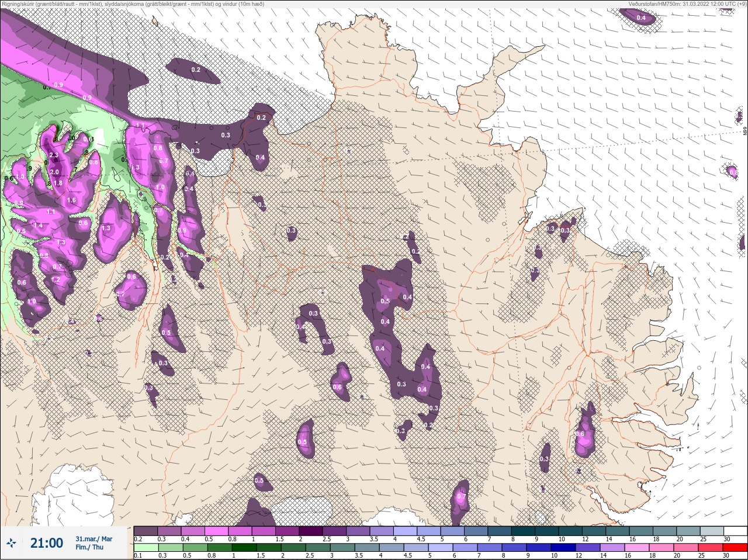Click the '1.2' precipitation value on the map
This screenshot has width=748, height=560.
click(56, 279)
